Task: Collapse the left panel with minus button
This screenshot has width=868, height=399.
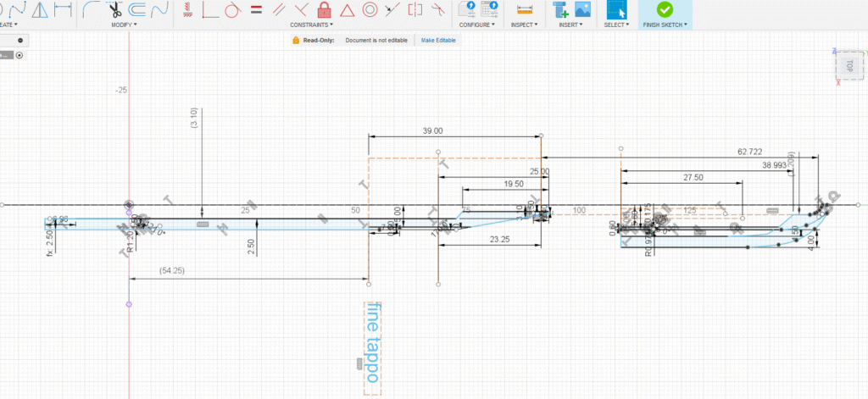Action: click(x=19, y=40)
